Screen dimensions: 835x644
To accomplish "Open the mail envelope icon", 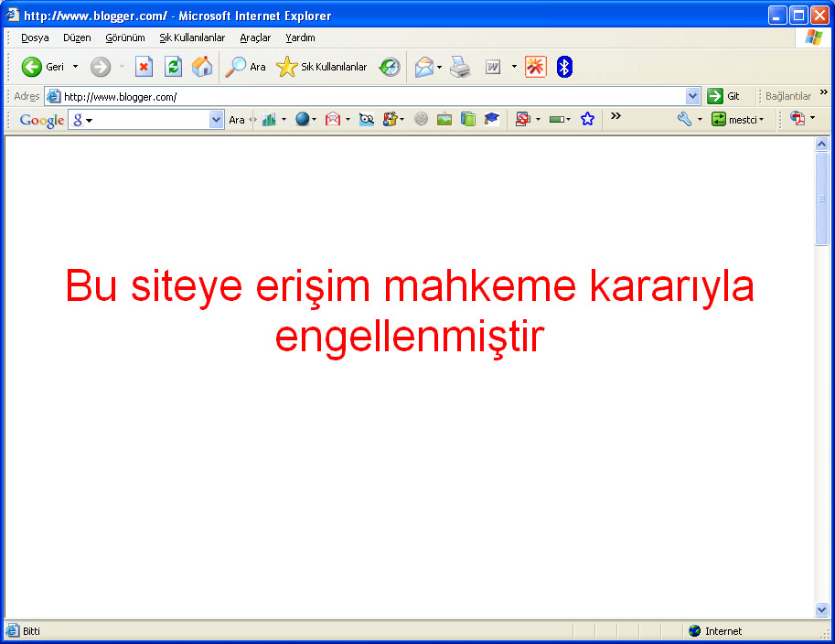I will [423, 67].
